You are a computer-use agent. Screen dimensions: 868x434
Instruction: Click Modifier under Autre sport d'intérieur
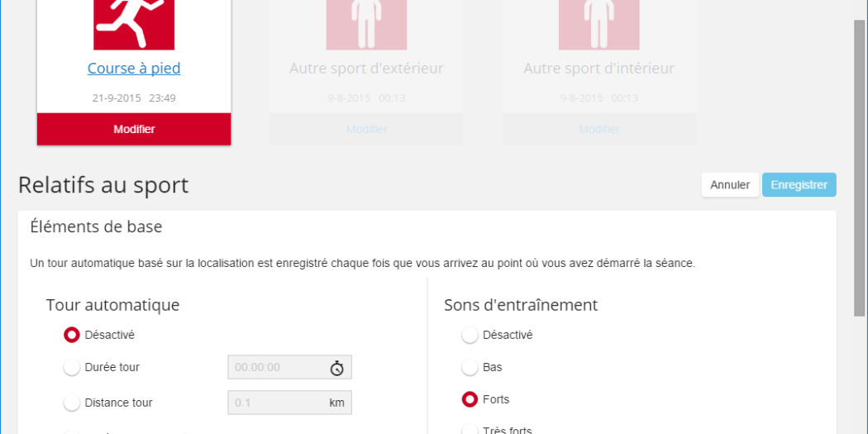[x=599, y=130]
